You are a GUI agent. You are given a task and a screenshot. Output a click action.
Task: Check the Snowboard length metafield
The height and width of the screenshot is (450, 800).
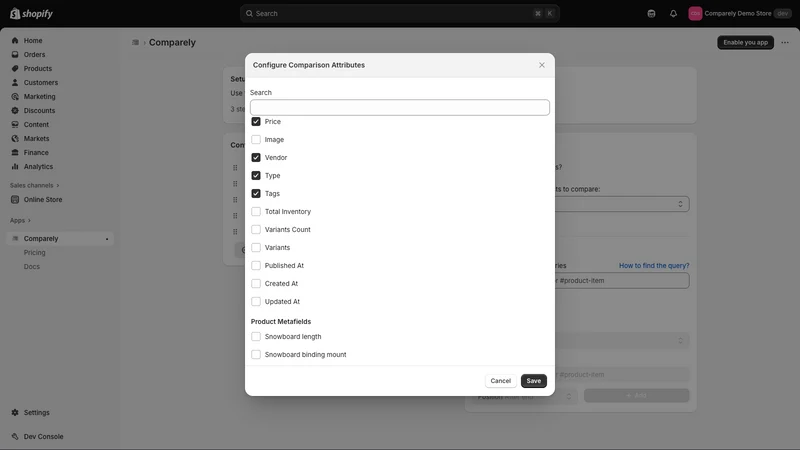(256, 337)
